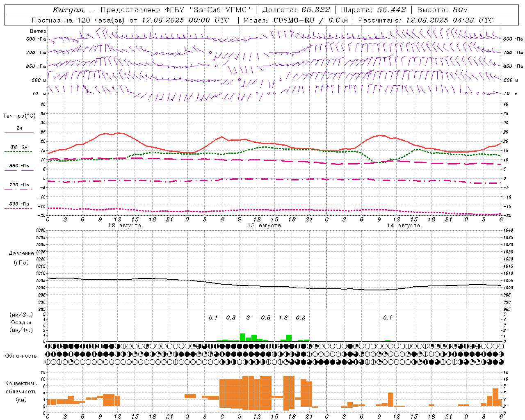This screenshot has width=525, height=420.
Task: Click the '2м' temperature legend label
Action: click(x=19, y=128)
